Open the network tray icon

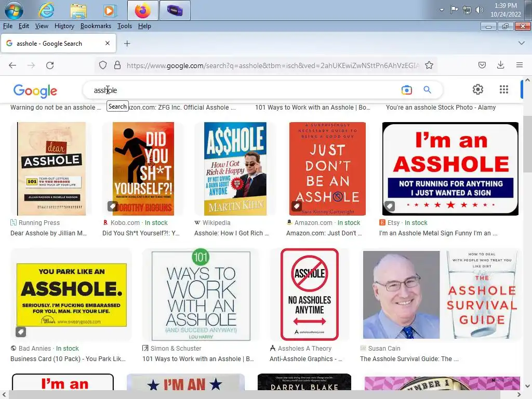[467, 10]
